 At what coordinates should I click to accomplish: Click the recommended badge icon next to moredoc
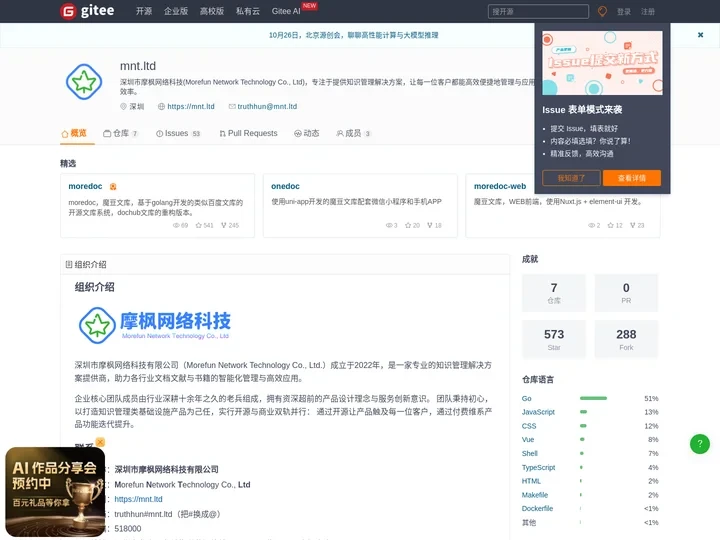[x=113, y=186]
